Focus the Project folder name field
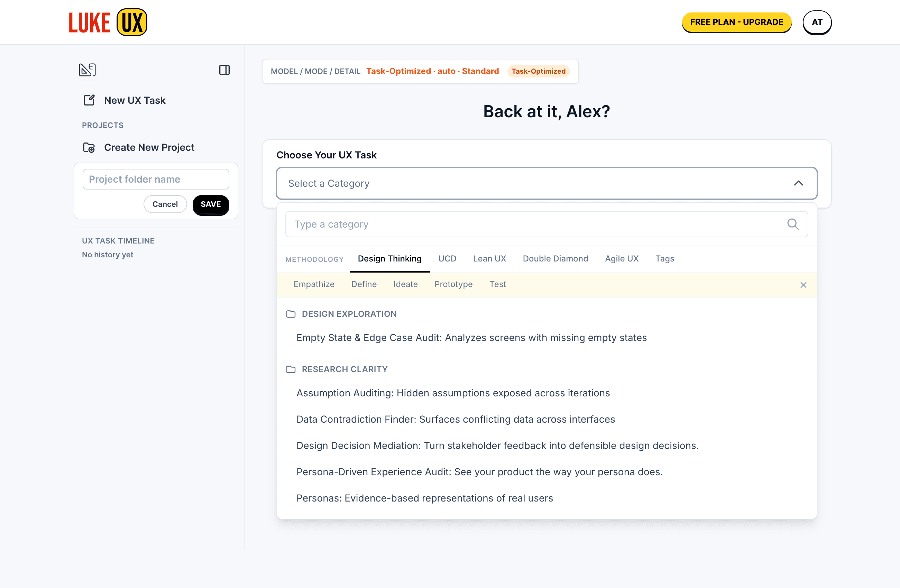900x588 pixels. point(156,179)
